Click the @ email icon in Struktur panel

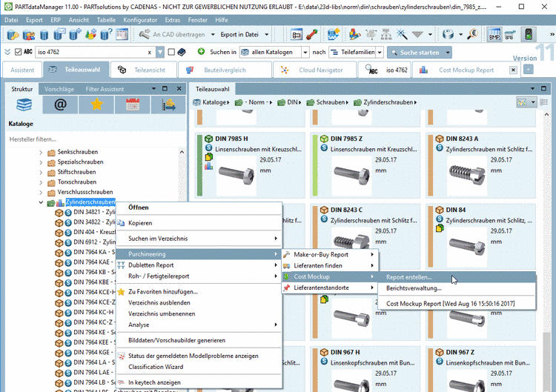point(60,104)
